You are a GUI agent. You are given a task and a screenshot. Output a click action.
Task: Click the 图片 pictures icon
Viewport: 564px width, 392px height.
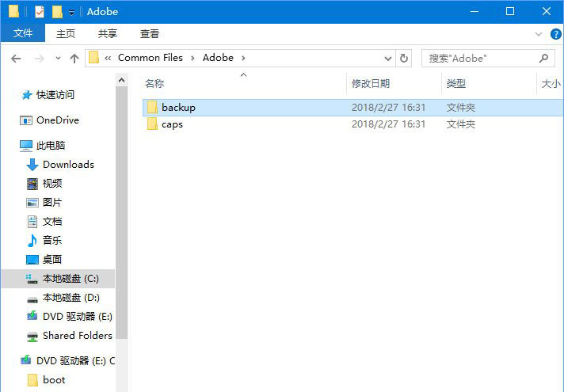32,203
